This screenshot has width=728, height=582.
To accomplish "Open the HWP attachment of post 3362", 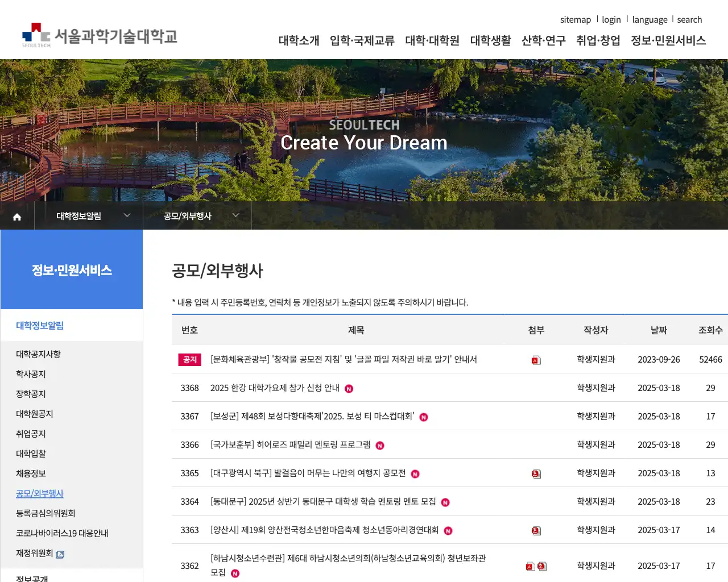I will (541, 567).
